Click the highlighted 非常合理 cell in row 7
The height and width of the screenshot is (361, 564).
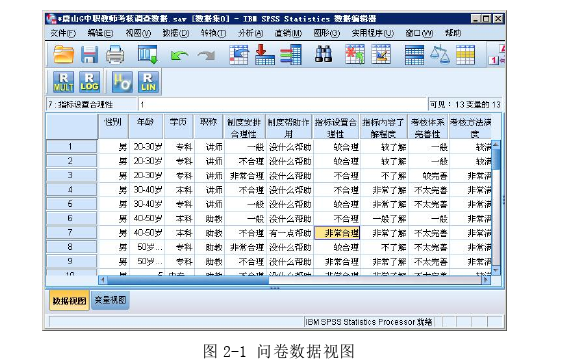337,233
